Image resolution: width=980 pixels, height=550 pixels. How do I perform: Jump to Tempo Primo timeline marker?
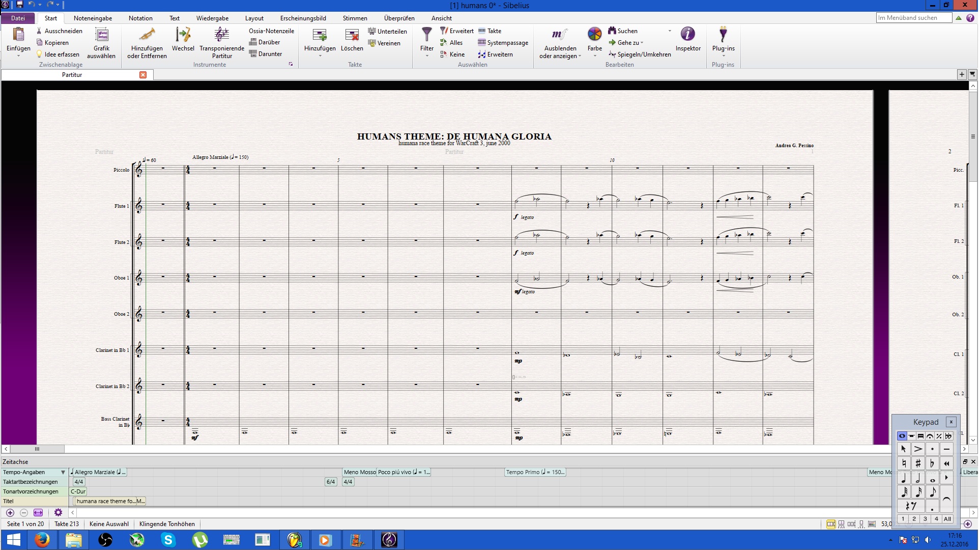point(535,473)
